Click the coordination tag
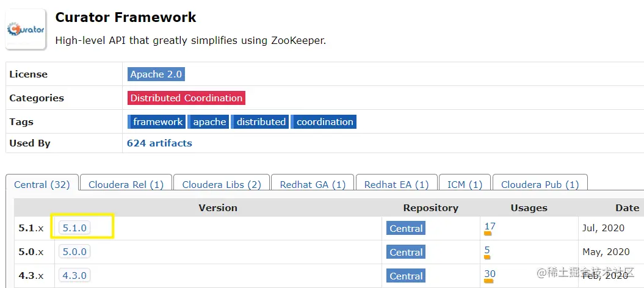The height and width of the screenshot is (288, 644). pos(324,122)
